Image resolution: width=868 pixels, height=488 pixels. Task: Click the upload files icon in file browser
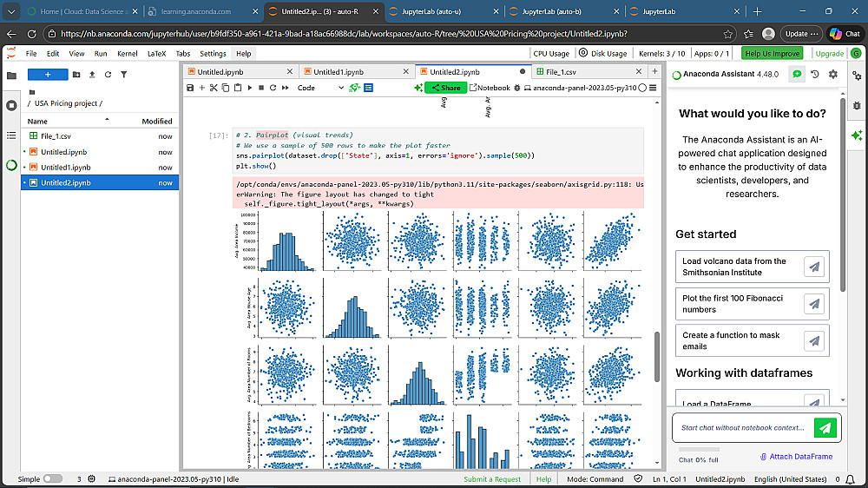click(x=92, y=75)
